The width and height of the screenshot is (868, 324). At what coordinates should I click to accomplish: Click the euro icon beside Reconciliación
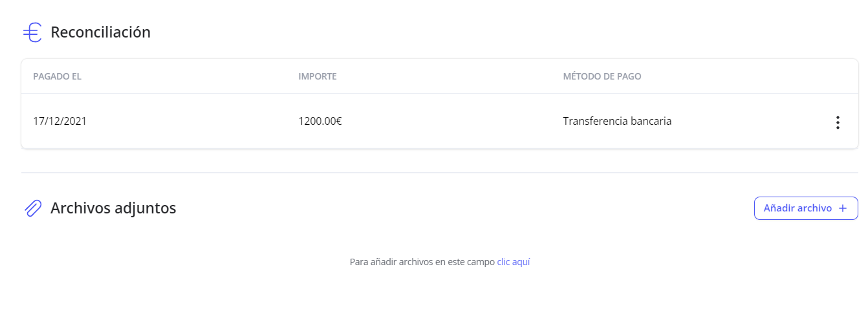tap(32, 32)
